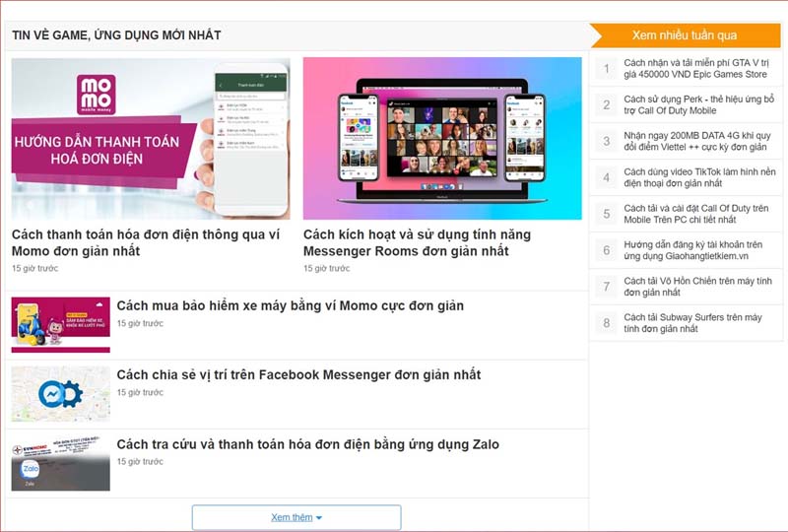
Task: Open ranked article about TikTok video wallpaper
Action: click(x=699, y=177)
